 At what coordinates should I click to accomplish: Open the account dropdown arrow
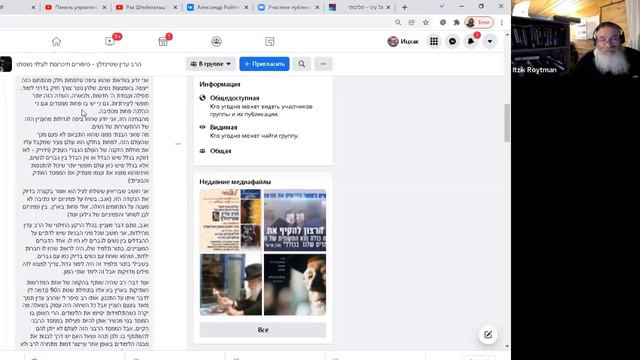pos(489,41)
